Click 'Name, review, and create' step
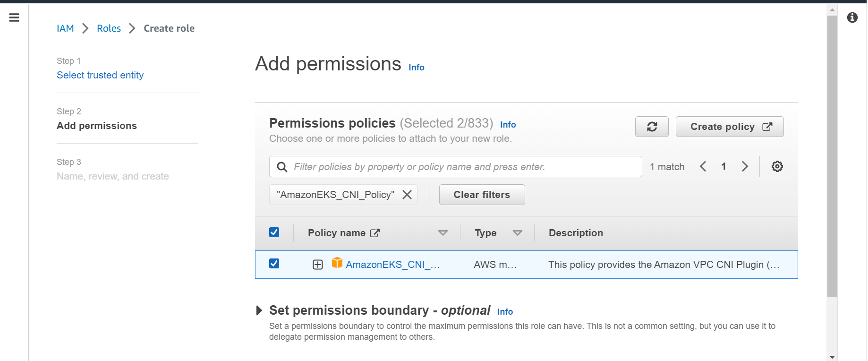Image resolution: width=868 pixels, height=361 pixels. click(x=113, y=176)
